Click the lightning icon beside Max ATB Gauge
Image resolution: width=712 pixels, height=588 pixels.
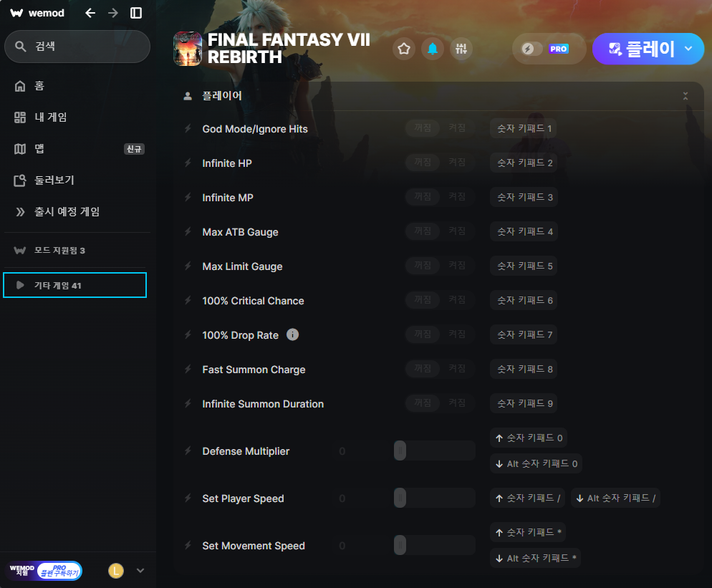[188, 231]
